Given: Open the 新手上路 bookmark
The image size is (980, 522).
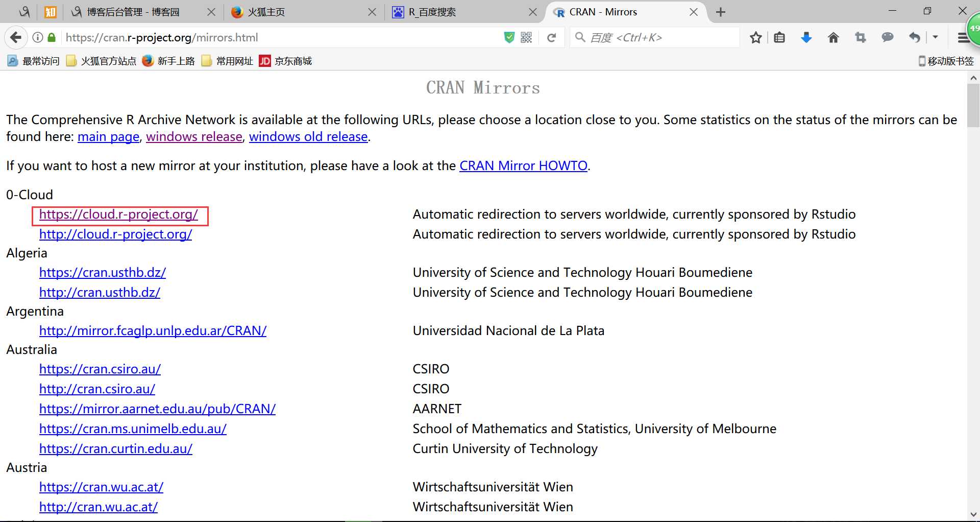Looking at the screenshot, I should [168, 61].
